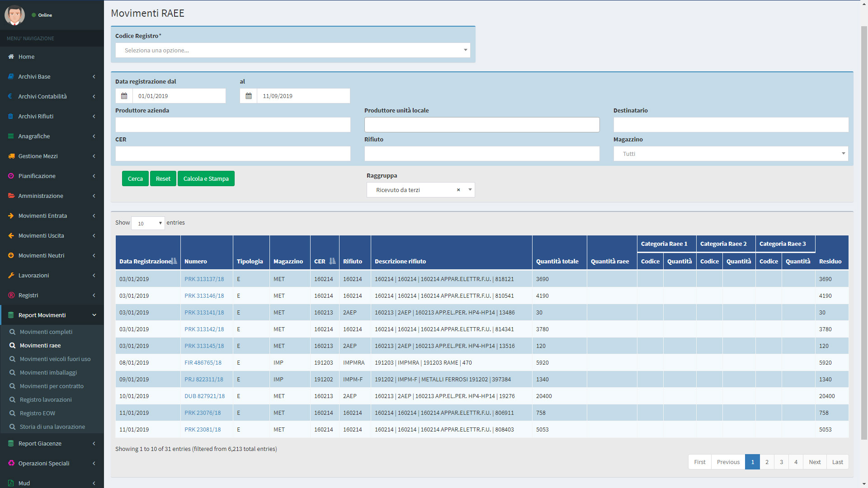Click the Calcola e Stampa button
The height and width of the screenshot is (488, 868).
(206, 178)
